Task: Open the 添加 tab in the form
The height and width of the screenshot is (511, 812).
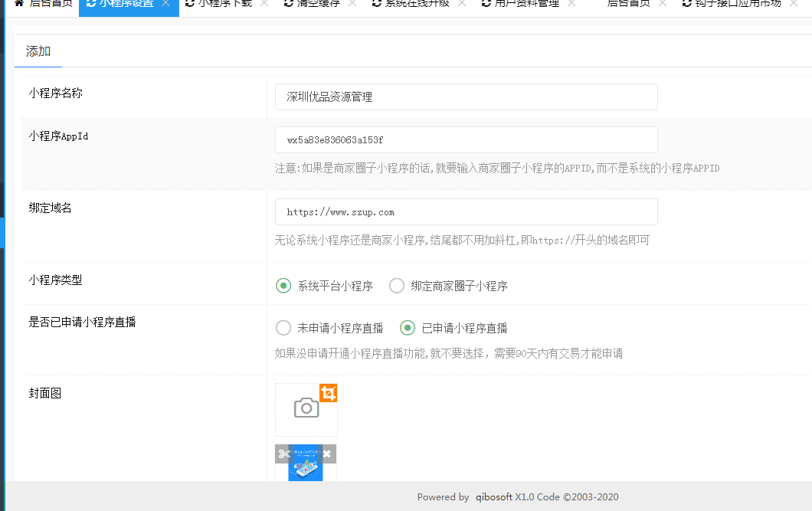Action: [38, 51]
